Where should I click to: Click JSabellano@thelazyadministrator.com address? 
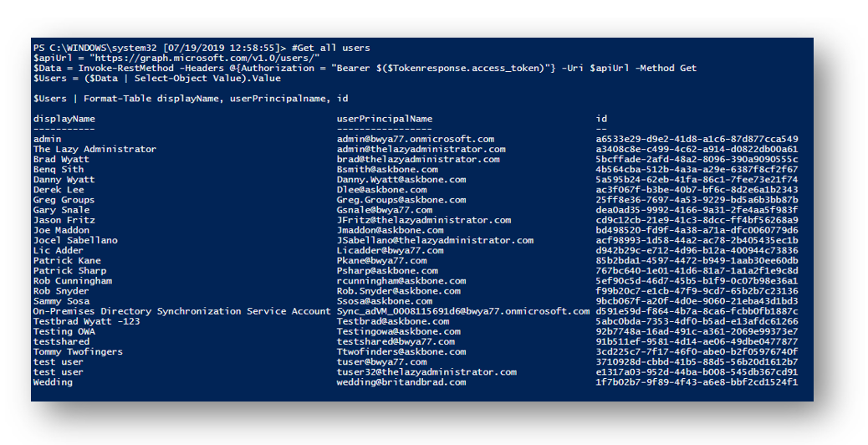pyautogui.click(x=435, y=241)
